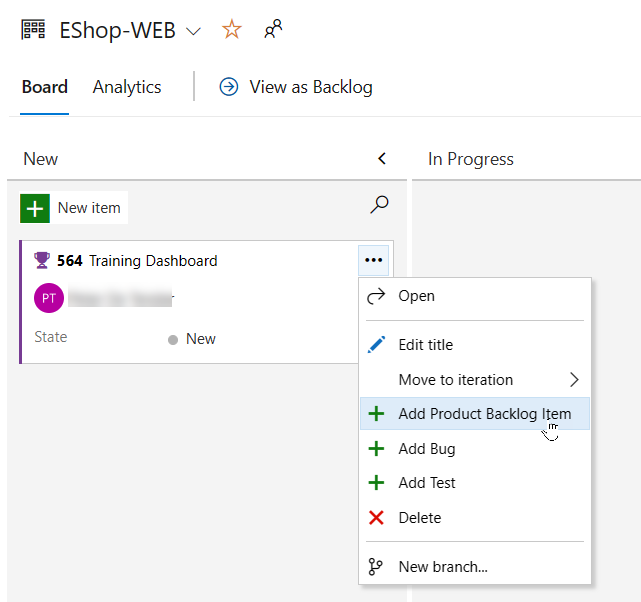Screen dimensions: 641x602
Task: Choose Add Test menu option
Action: click(427, 483)
